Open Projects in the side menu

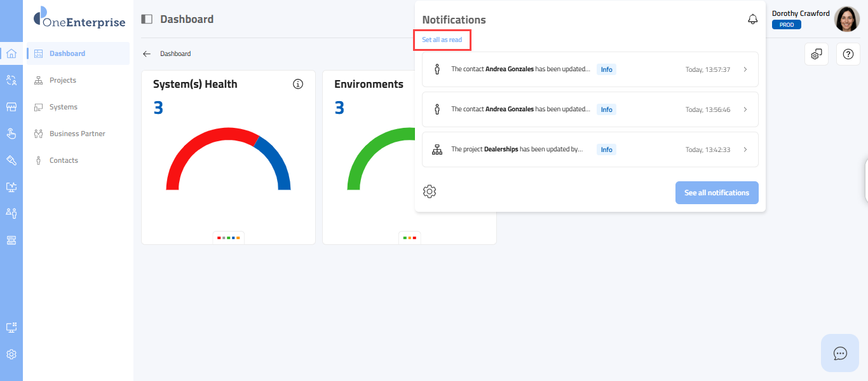[x=62, y=80]
